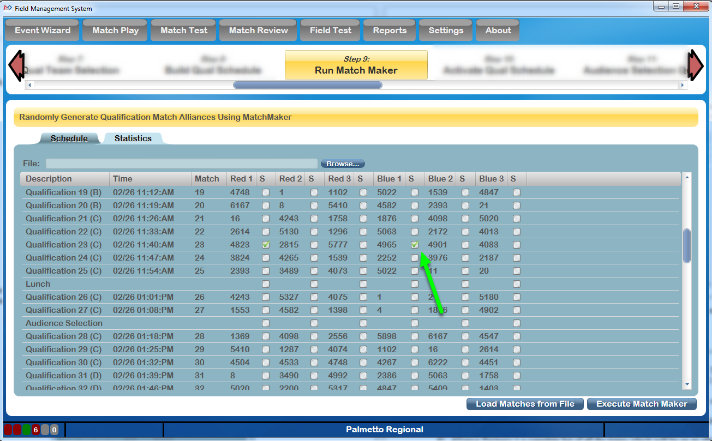Screen dimensions: 712x441
Task: Switch to the Schedule tab
Action: [69, 138]
